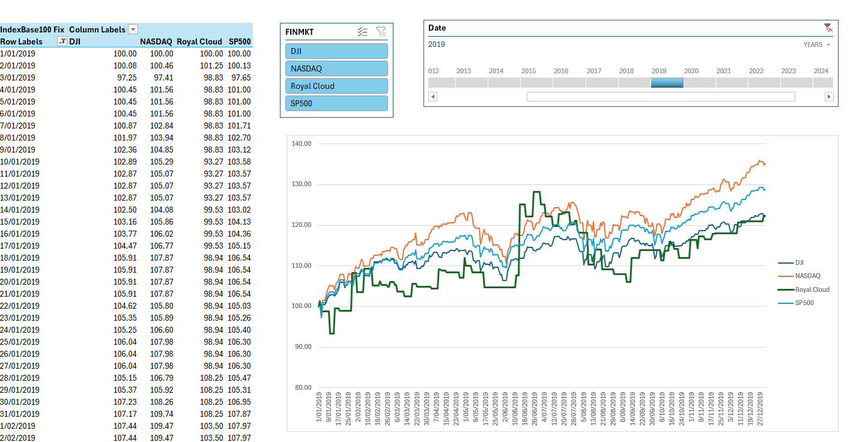868x442 pixels.
Task: Click the Royal Cloud entry in the chart legend
Action: [x=804, y=289]
